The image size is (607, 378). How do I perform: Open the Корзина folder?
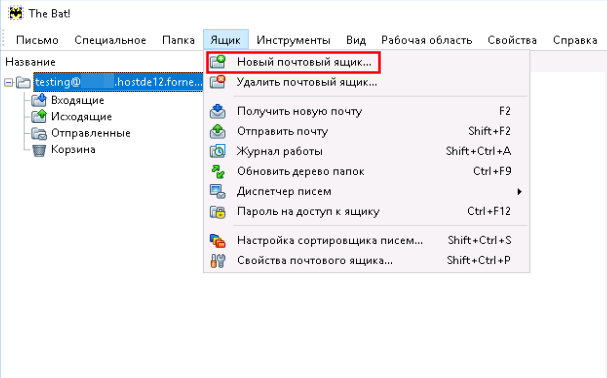point(73,149)
